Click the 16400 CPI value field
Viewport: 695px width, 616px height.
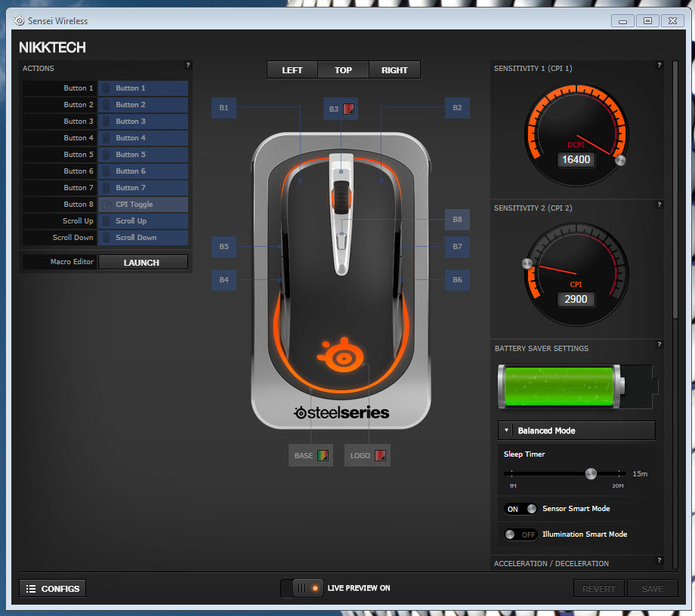576,159
